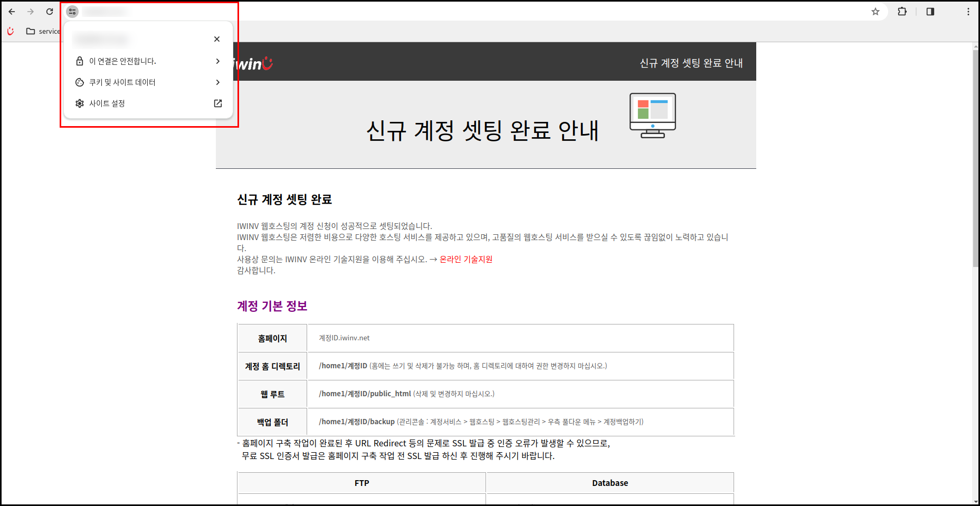Image resolution: width=980 pixels, height=506 pixels.
Task: Toggle the browser side panel icon
Action: point(930,12)
